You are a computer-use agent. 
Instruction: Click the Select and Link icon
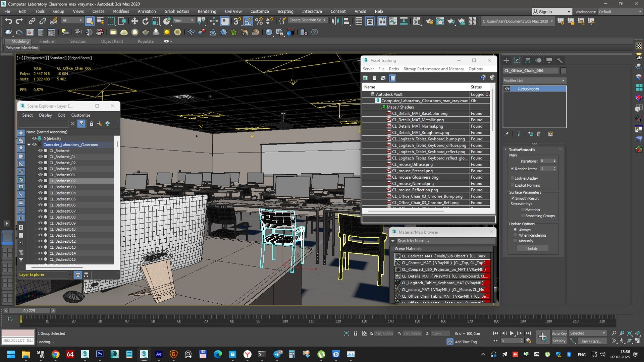pyautogui.click(x=32, y=21)
